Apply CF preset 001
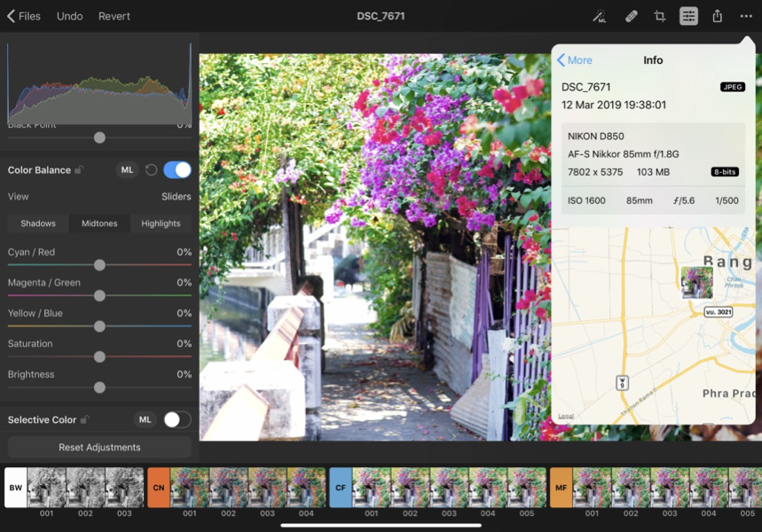The width and height of the screenshot is (762, 532). tap(372, 488)
